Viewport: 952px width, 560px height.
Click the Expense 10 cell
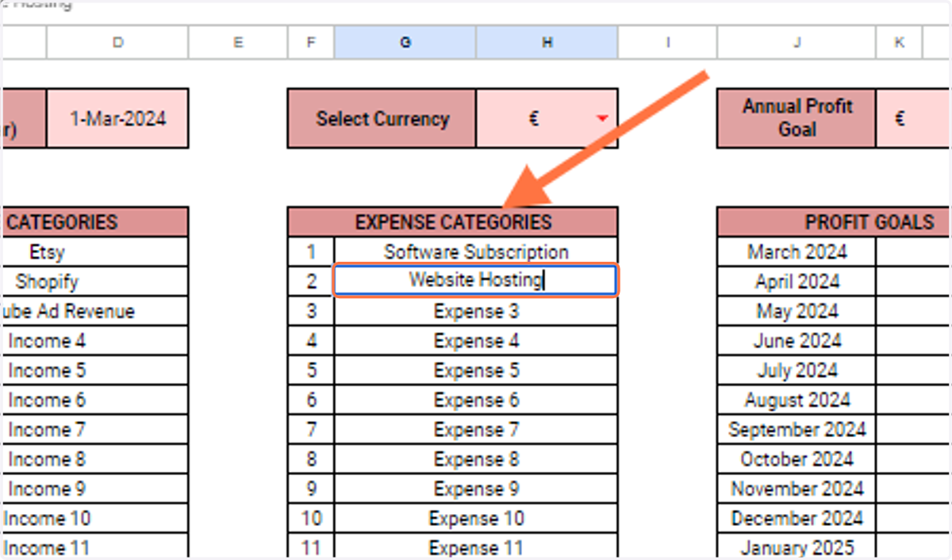pos(476,518)
